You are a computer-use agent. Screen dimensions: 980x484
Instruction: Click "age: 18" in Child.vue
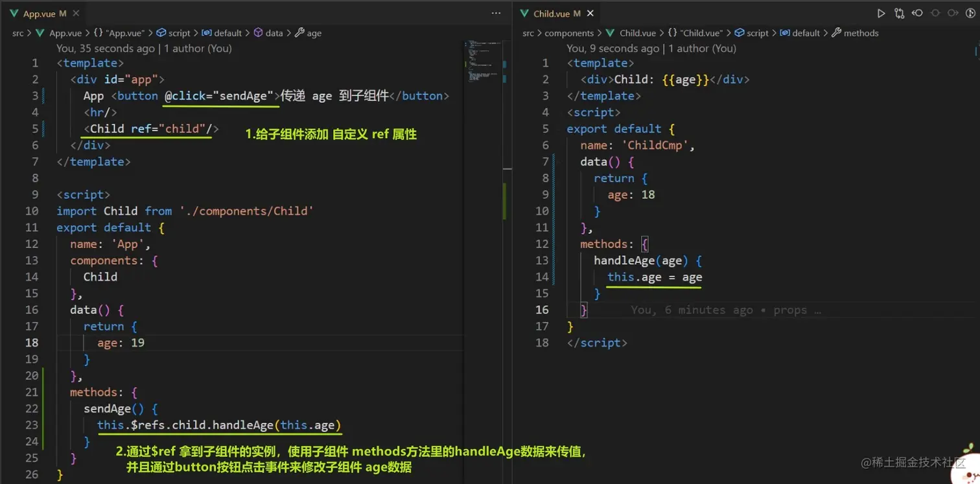[631, 194]
